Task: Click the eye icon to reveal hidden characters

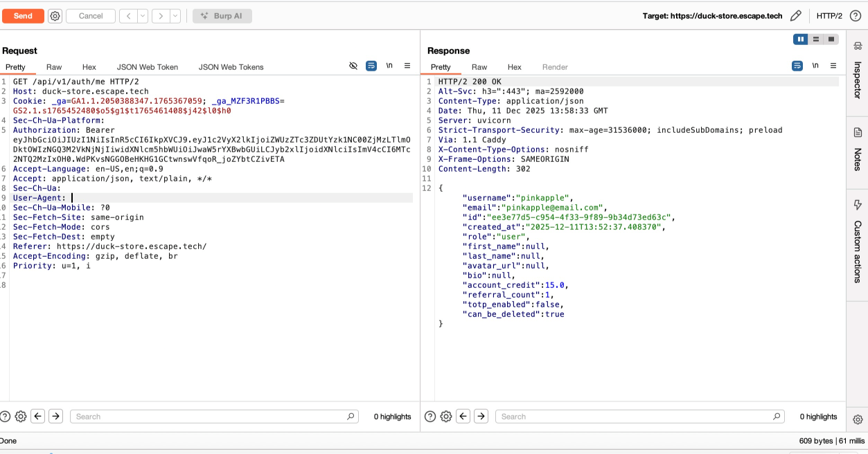Action: (353, 65)
